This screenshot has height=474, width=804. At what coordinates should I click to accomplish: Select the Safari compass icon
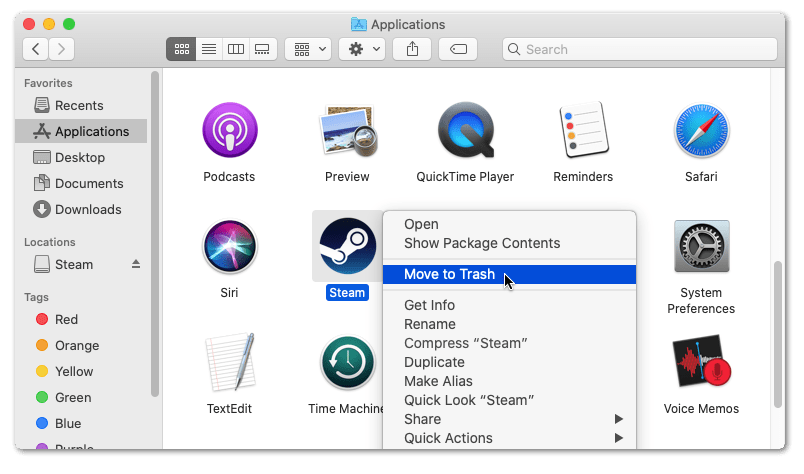click(701, 130)
